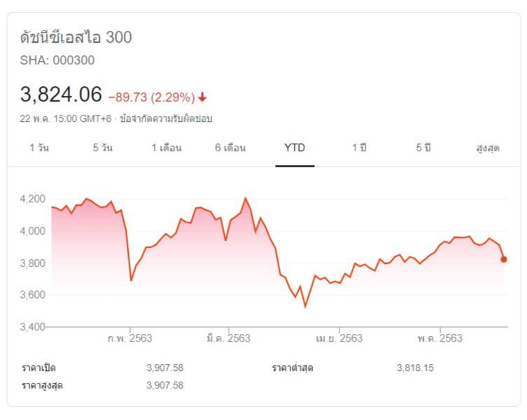
Task: Open the 6 เดือน tab
Action: click(230, 148)
